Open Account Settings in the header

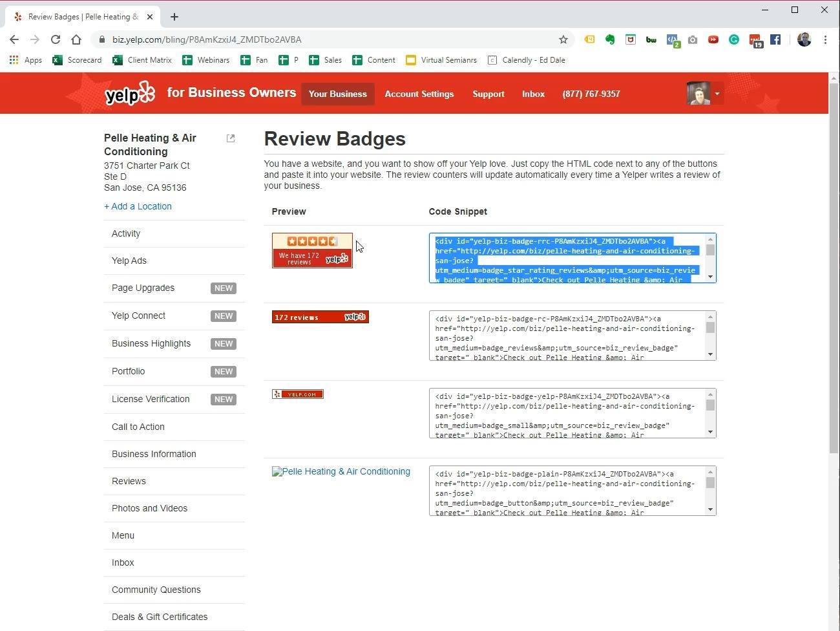click(419, 94)
